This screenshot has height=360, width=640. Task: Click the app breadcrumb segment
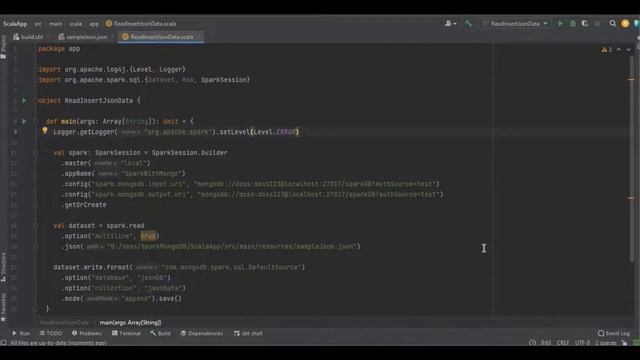94,24
